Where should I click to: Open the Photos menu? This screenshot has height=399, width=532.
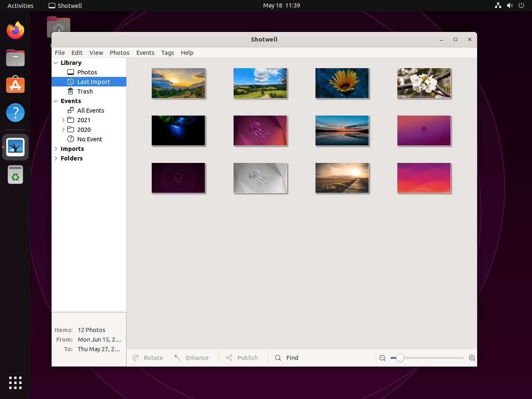click(119, 53)
